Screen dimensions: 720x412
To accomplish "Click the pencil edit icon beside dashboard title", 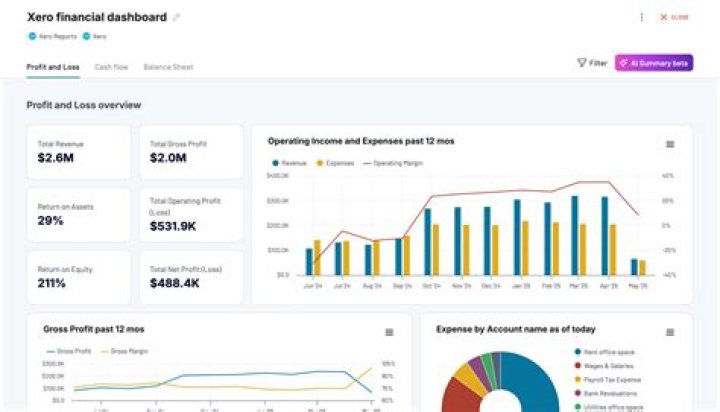I will [x=176, y=17].
